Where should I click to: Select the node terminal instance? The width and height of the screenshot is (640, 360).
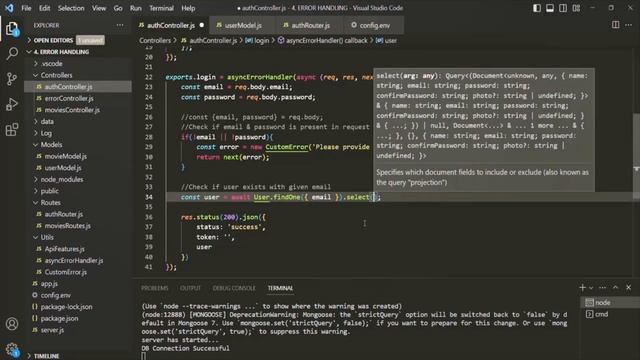pos(610,302)
